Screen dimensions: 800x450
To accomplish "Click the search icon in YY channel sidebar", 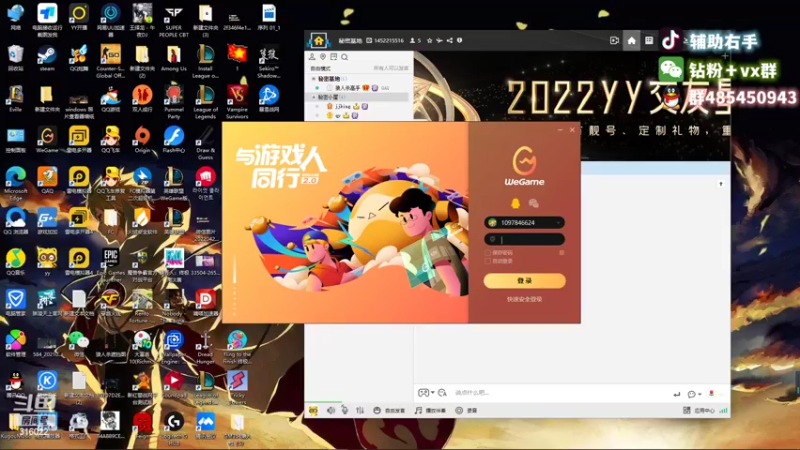I will coord(345,57).
